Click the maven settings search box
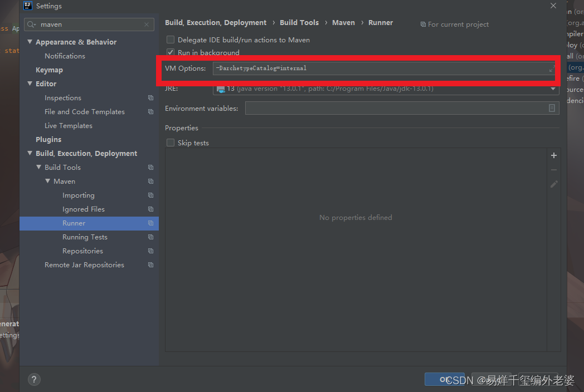Image resolution: width=584 pixels, height=392 pixels. click(89, 24)
